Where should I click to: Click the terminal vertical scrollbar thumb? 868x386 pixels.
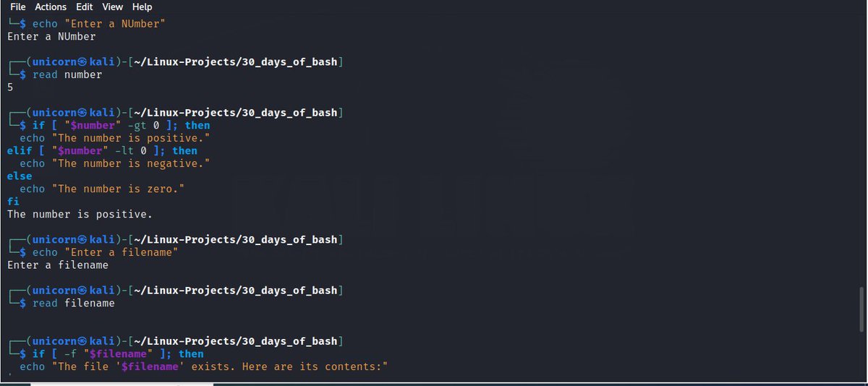pos(861,308)
